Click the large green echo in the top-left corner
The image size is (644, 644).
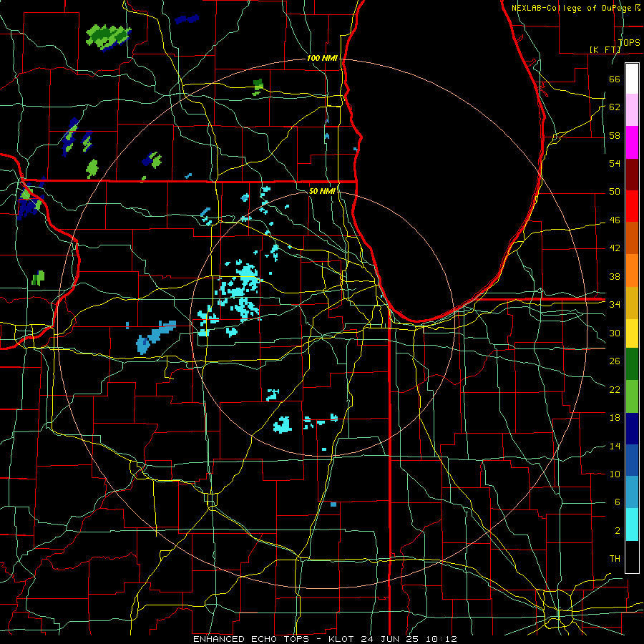[107, 37]
